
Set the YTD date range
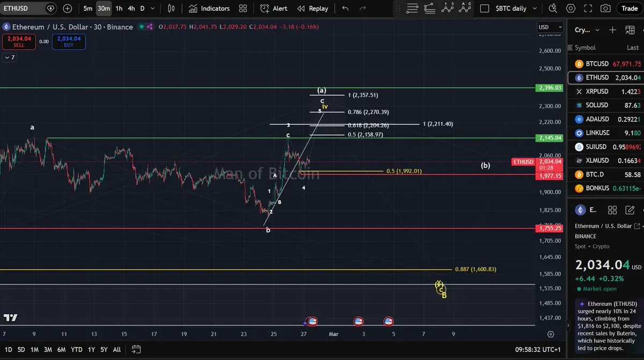point(77,349)
